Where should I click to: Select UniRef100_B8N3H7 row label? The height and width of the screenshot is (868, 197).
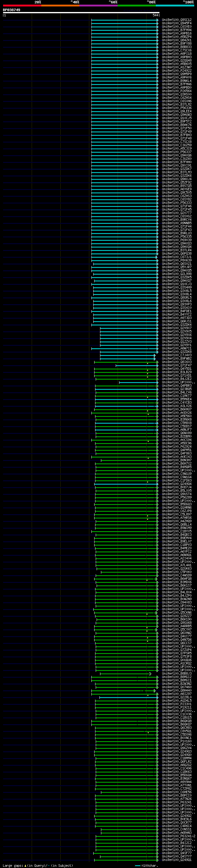pos(176,460)
